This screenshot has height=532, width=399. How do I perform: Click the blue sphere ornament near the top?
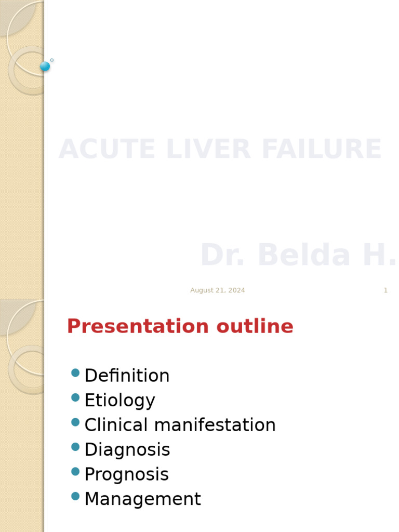coord(45,66)
